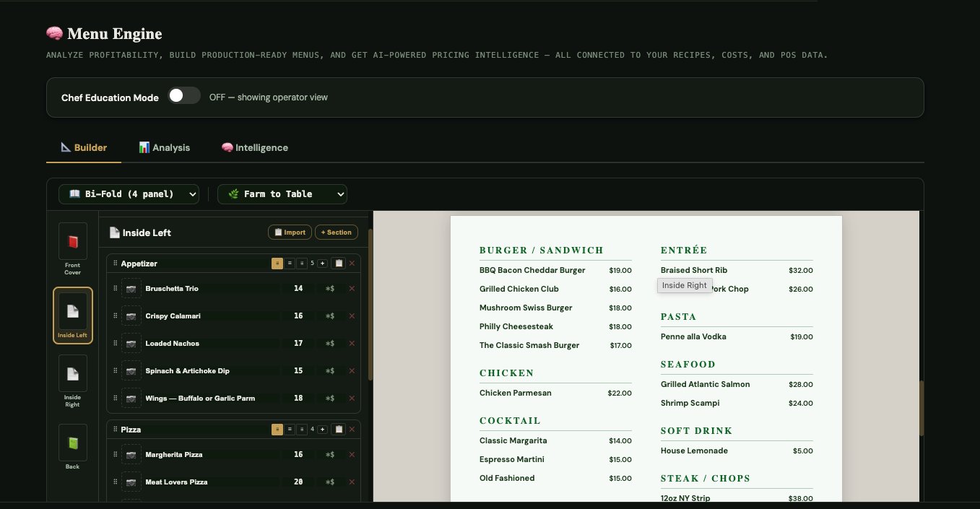Viewport: 980px width, 509px height.
Task: Click the camera icon for Wings — Buffalo or Garlic Parm
Action: point(131,399)
